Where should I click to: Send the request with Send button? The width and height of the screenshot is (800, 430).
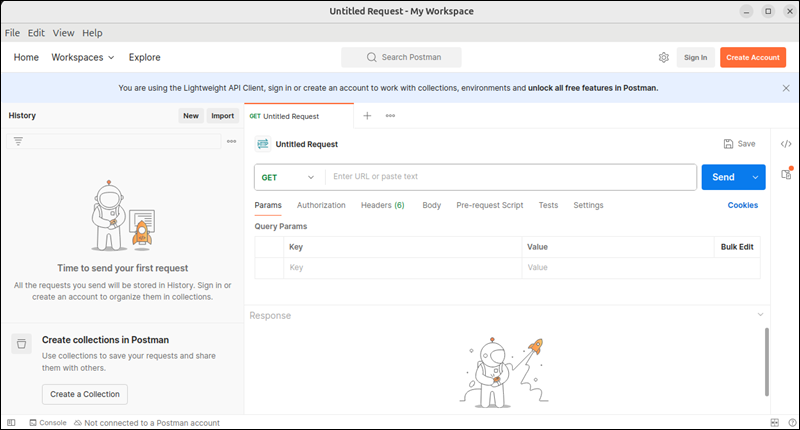coord(723,178)
